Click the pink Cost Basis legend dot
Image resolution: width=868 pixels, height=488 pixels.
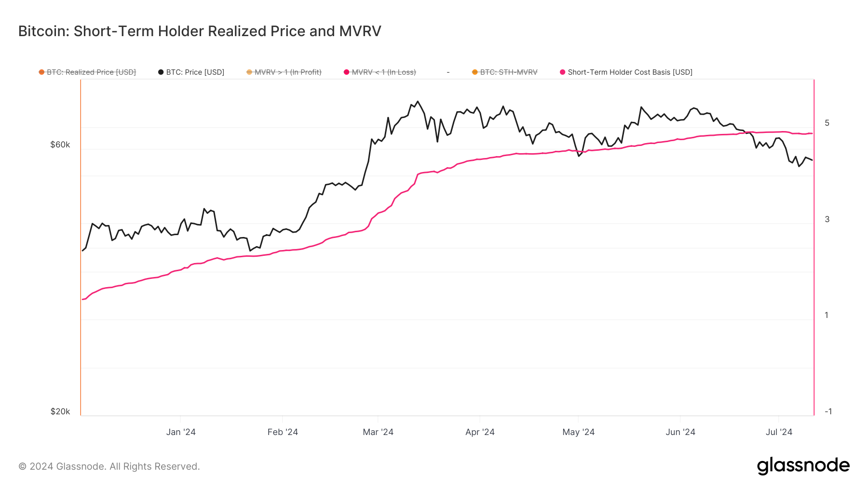click(562, 72)
